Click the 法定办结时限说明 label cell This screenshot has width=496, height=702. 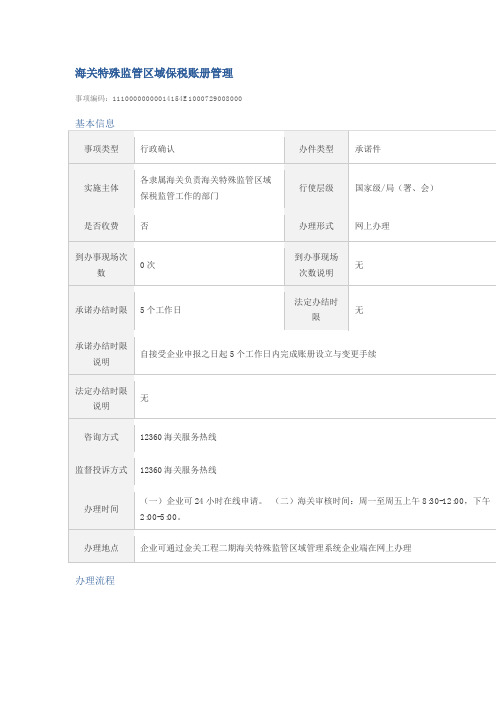[101, 398]
